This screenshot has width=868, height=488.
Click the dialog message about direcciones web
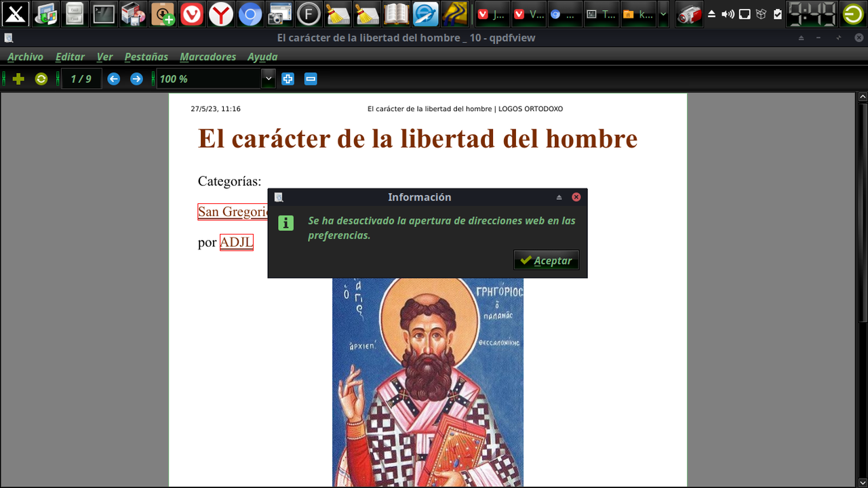coord(441,228)
